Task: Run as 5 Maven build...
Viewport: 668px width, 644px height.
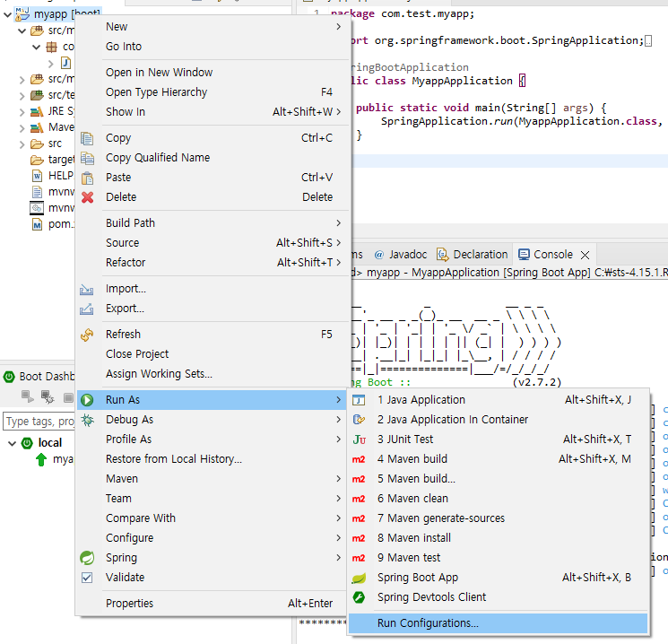Action: (498, 479)
